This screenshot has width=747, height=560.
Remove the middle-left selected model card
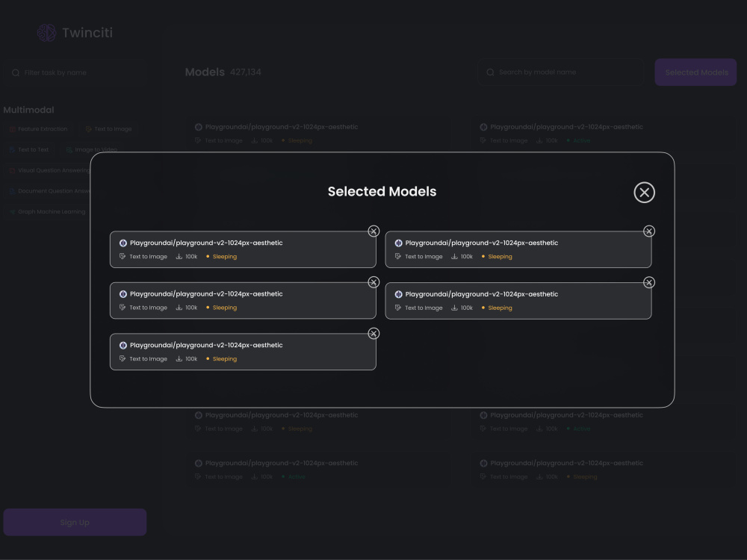pyautogui.click(x=373, y=282)
